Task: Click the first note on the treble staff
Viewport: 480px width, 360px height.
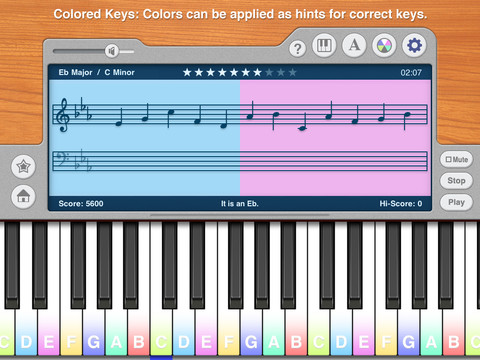Action: click(x=119, y=118)
